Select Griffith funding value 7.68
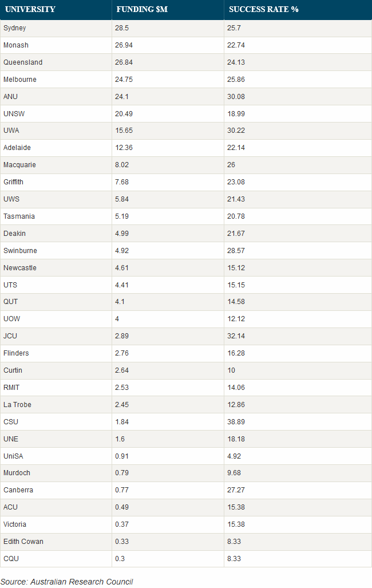Image resolution: width=372 pixels, height=588 pixels. coord(122,182)
